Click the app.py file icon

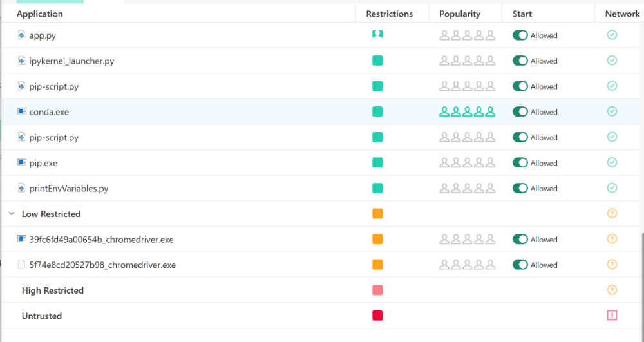(x=21, y=35)
